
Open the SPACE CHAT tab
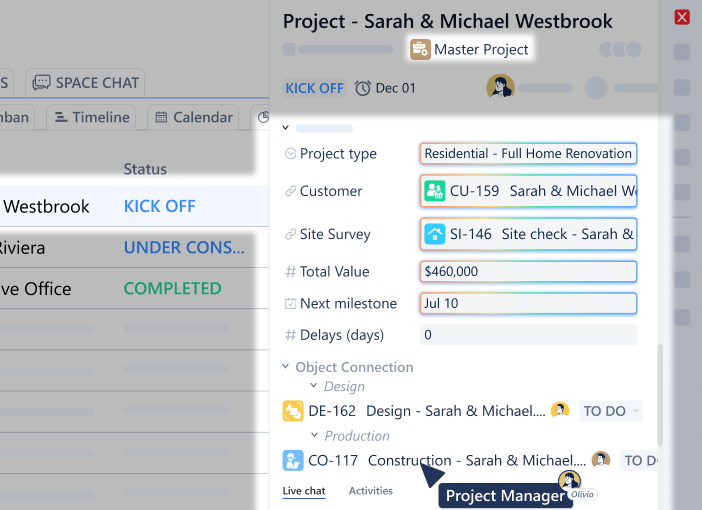86,82
